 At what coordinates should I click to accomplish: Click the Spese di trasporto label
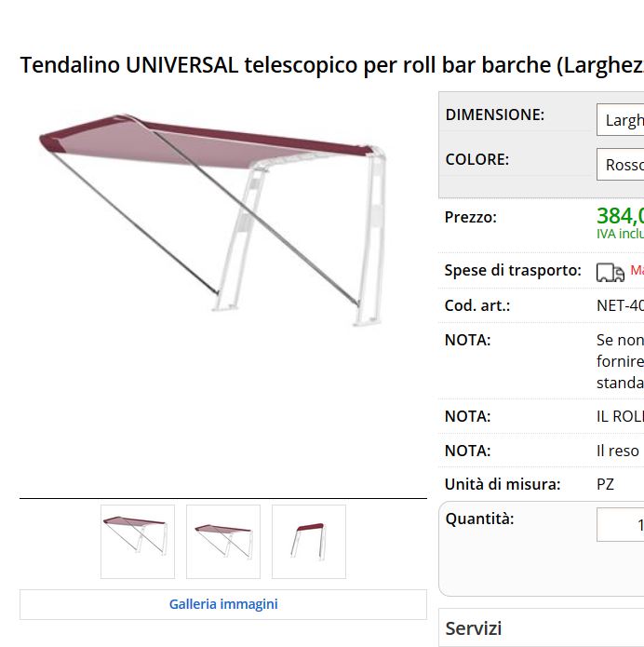pyautogui.click(x=513, y=270)
